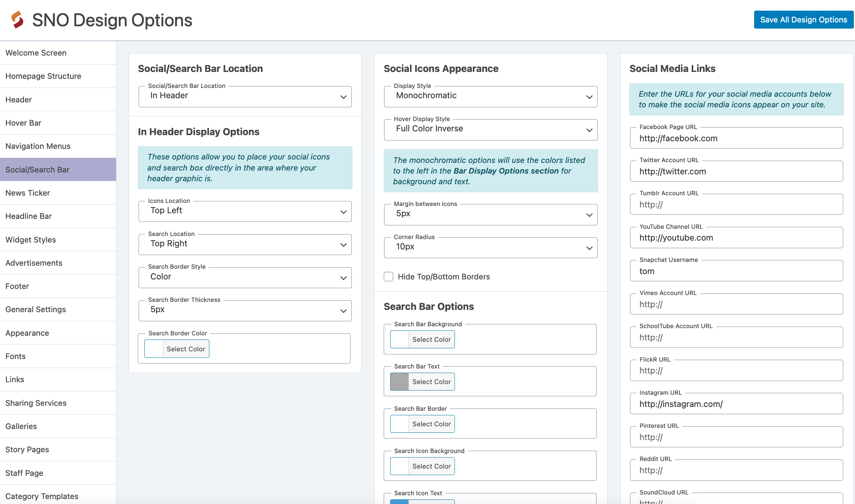Click the Reddit URL field
855x504 pixels.
pos(736,470)
